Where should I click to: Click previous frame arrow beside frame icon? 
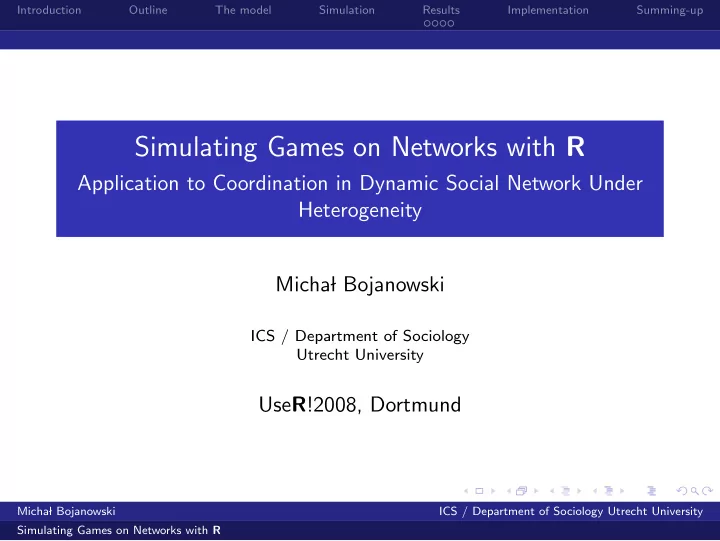[x=509, y=491]
